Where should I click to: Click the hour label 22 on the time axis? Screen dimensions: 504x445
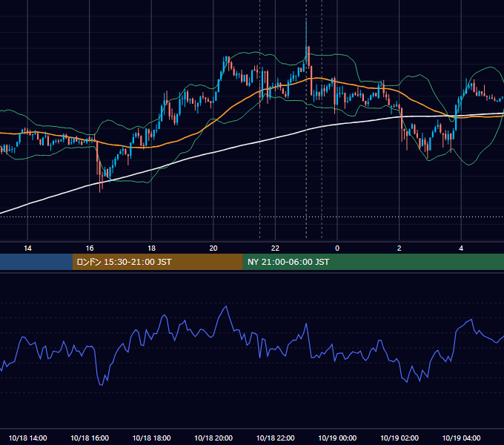point(275,248)
